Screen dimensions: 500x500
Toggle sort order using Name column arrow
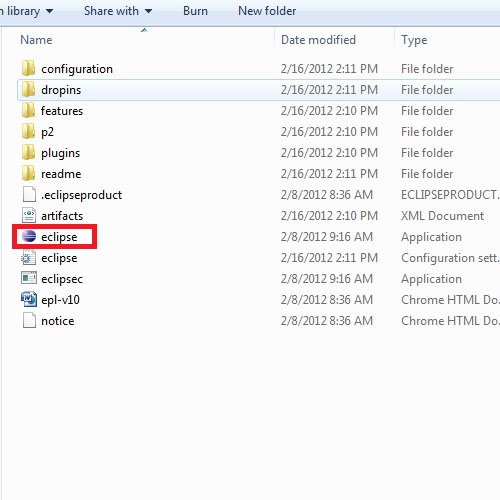144,30
